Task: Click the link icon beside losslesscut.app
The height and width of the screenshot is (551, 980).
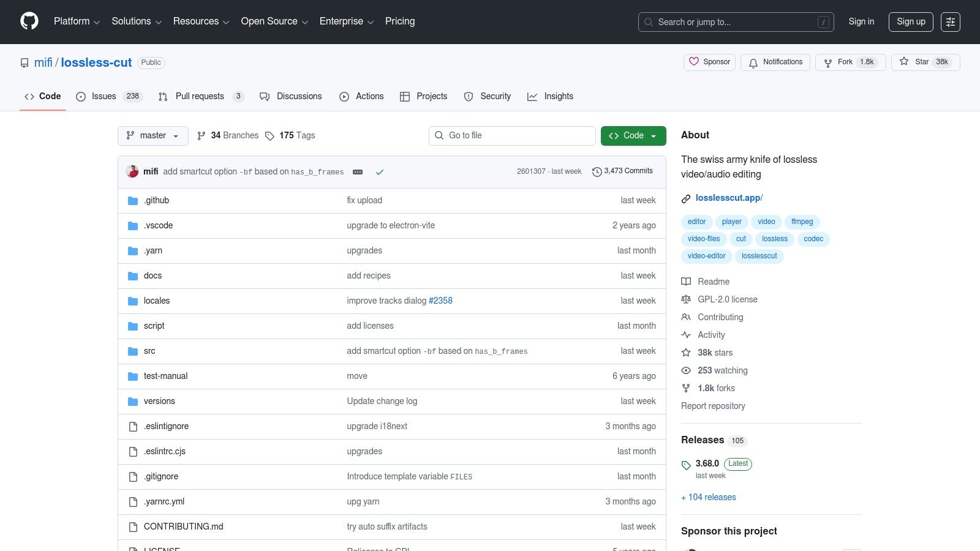Action: (x=686, y=198)
